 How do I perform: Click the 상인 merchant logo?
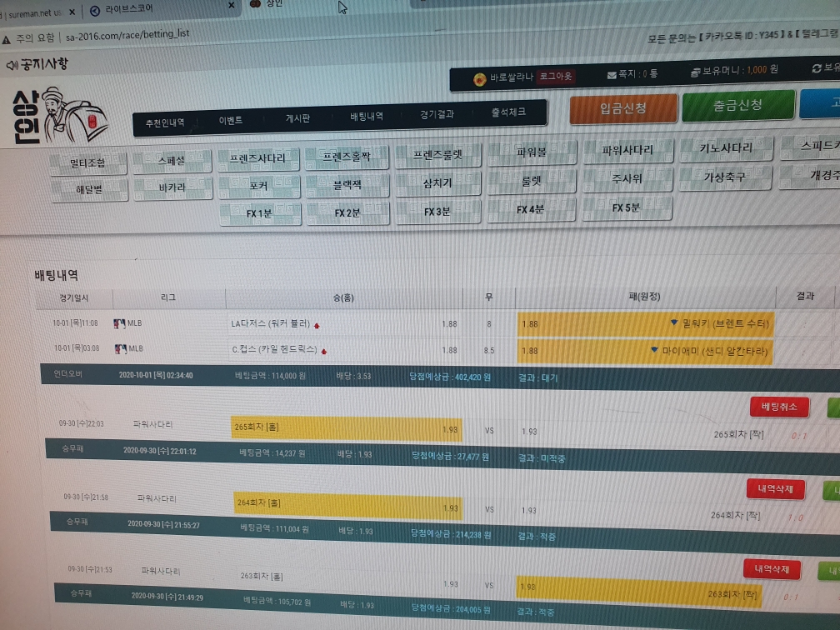tap(58, 115)
